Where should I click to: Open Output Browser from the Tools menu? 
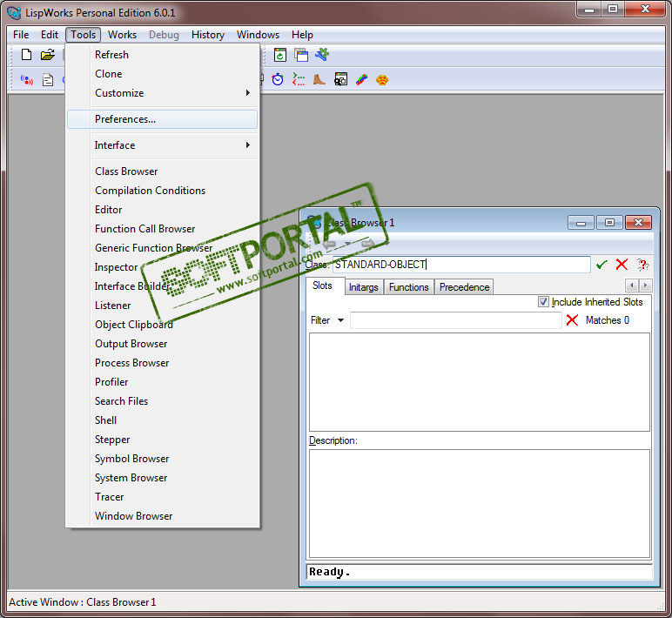163,344
